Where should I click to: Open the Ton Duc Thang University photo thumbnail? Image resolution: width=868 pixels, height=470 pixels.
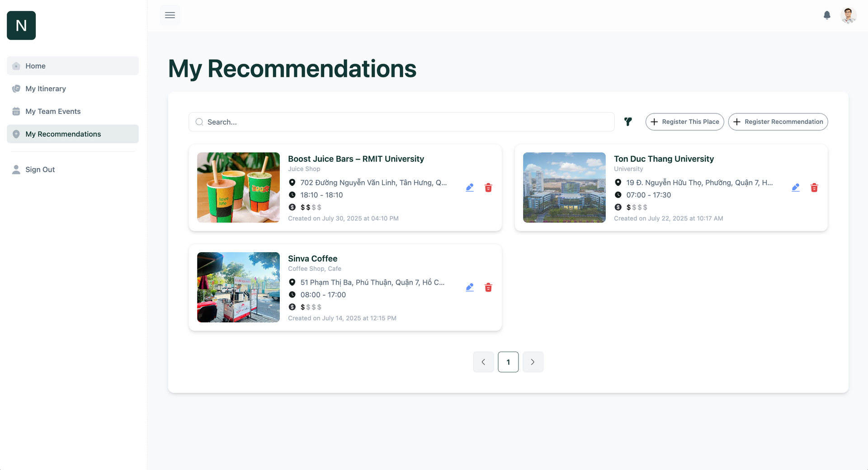pos(564,188)
